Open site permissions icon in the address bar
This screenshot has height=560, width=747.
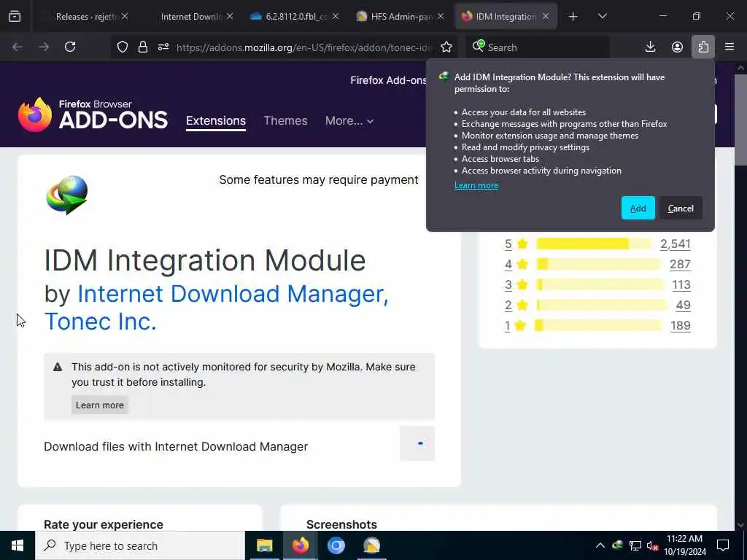[x=163, y=47]
